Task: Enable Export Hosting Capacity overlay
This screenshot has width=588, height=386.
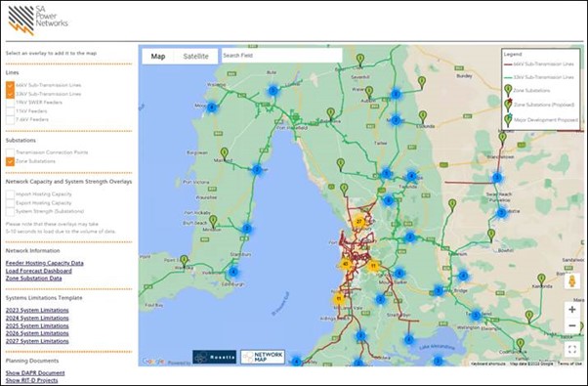Action: 10,203
